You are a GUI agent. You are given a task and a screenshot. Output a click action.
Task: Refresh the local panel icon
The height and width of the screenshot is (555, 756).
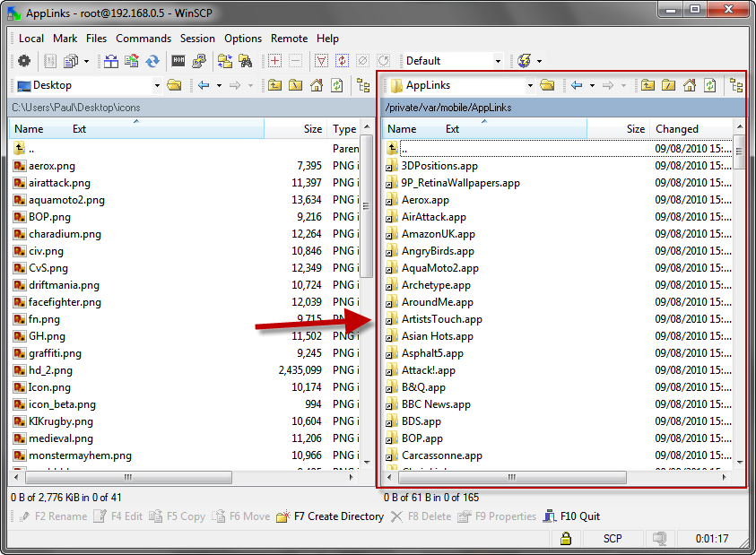pyautogui.click(x=337, y=85)
